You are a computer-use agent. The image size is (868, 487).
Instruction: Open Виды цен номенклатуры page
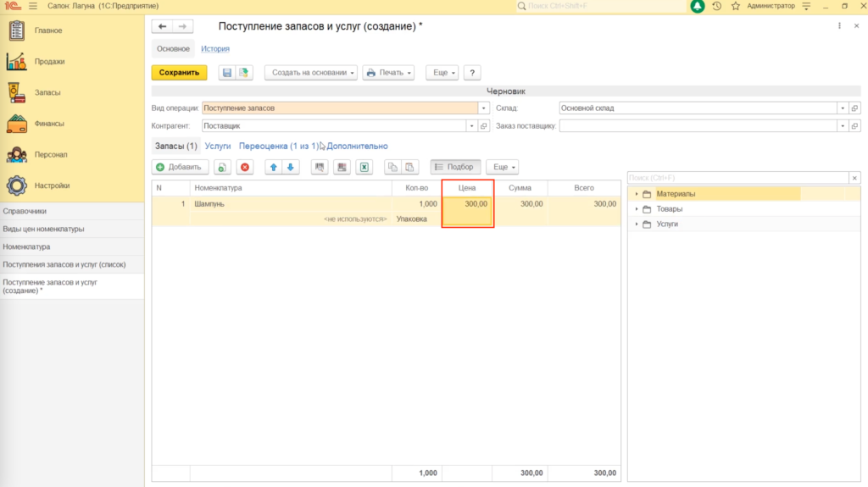coord(72,230)
